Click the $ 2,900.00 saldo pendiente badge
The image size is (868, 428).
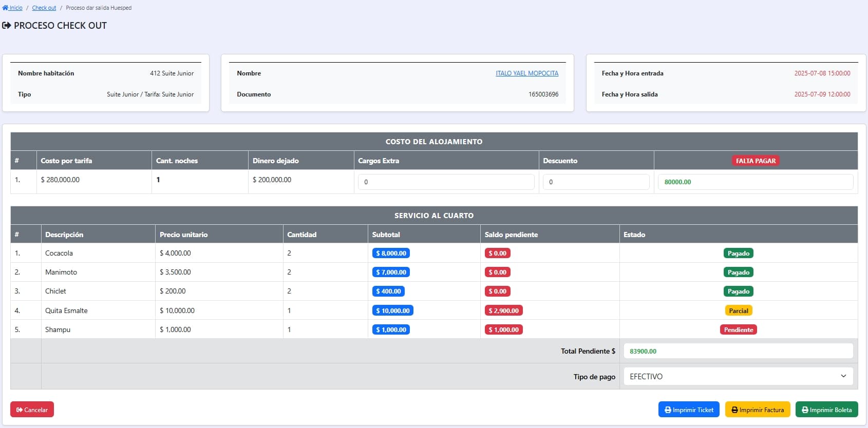point(503,311)
